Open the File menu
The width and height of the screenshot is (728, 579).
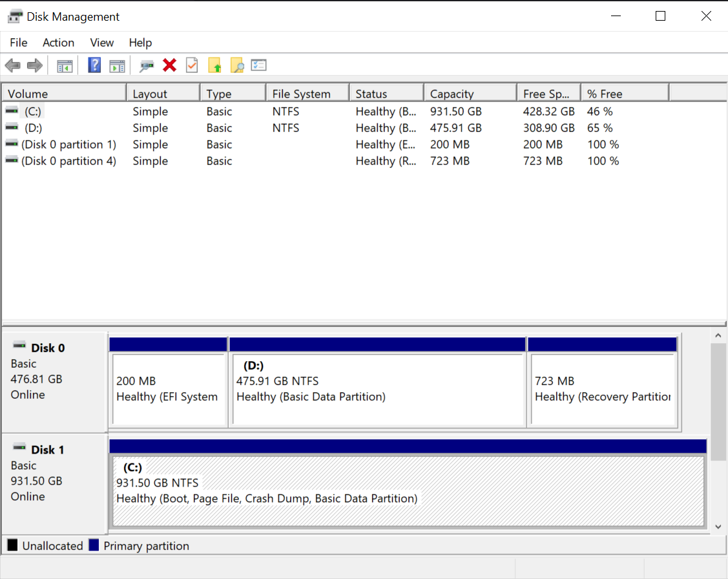[x=19, y=43]
